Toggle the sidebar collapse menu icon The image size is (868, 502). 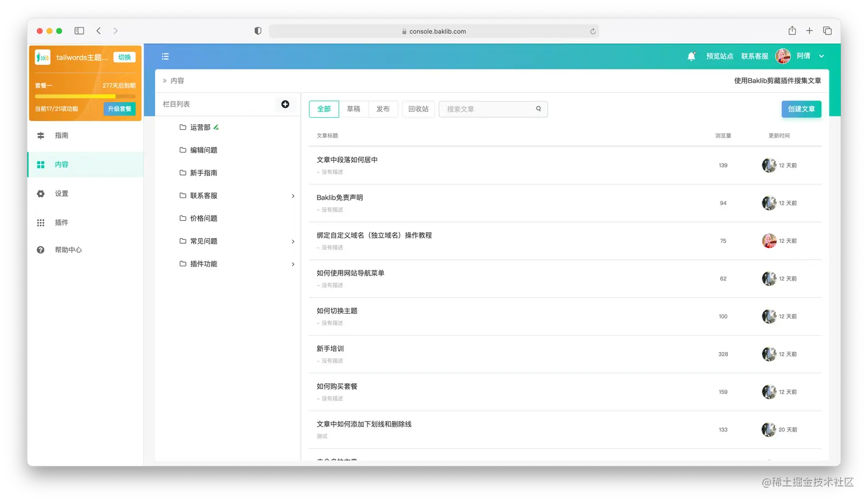(x=165, y=56)
